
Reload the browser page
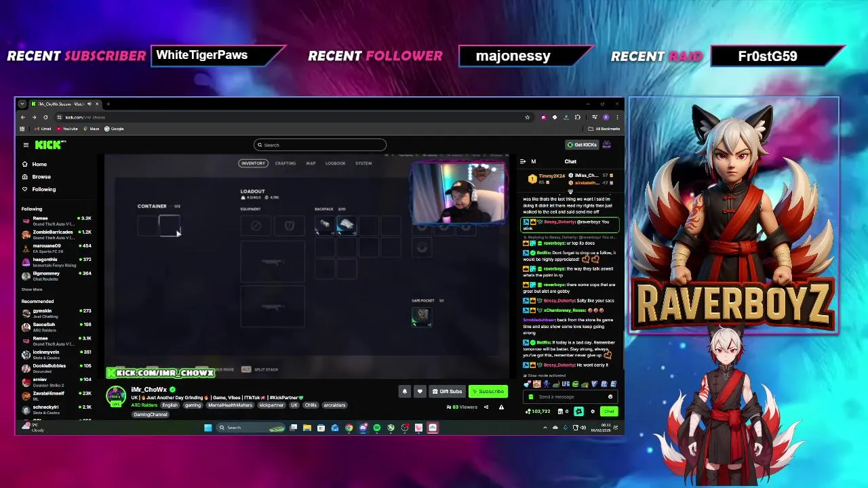click(45, 117)
